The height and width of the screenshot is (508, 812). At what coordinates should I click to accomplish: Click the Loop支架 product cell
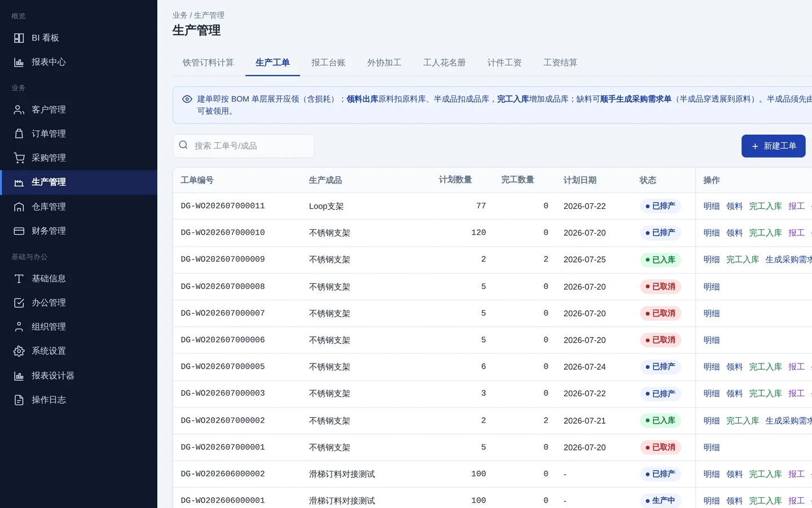tap(326, 206)
